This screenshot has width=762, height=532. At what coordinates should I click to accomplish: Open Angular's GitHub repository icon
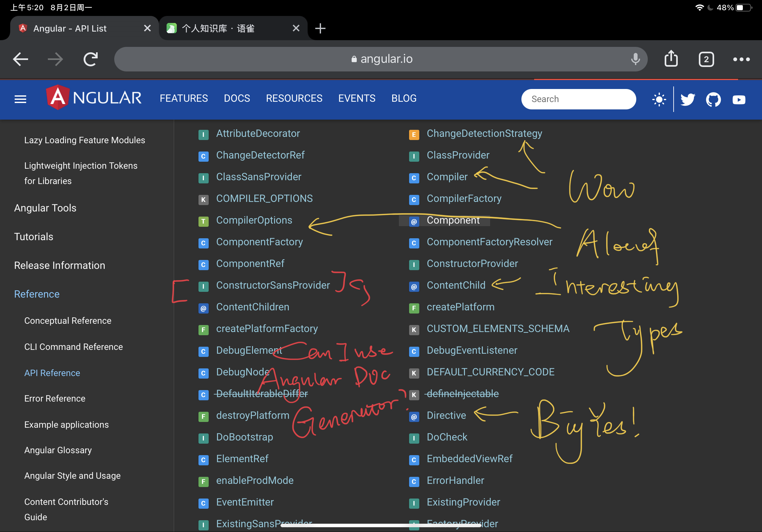pyautogui.click(x=713, y=99)
